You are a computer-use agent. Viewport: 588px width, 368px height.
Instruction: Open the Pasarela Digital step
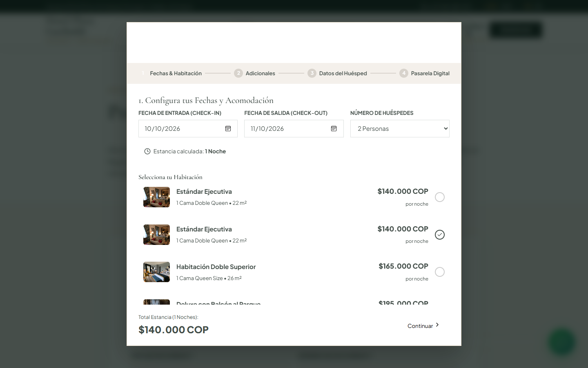425,74
